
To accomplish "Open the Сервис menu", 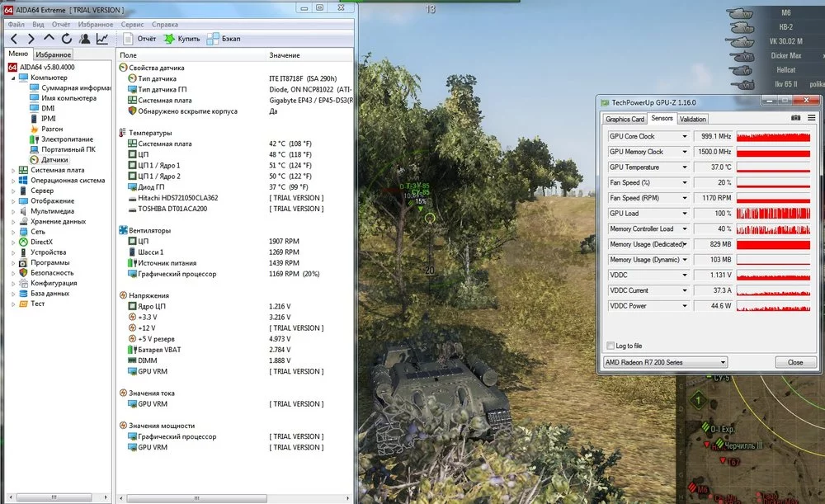I will (132, 25).
